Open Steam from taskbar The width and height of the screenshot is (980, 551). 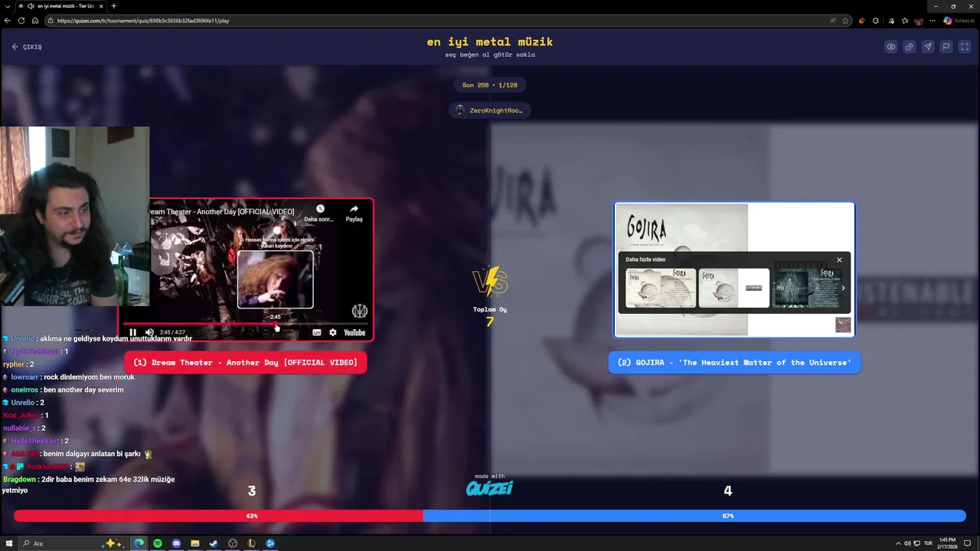[x=214, y=543]
